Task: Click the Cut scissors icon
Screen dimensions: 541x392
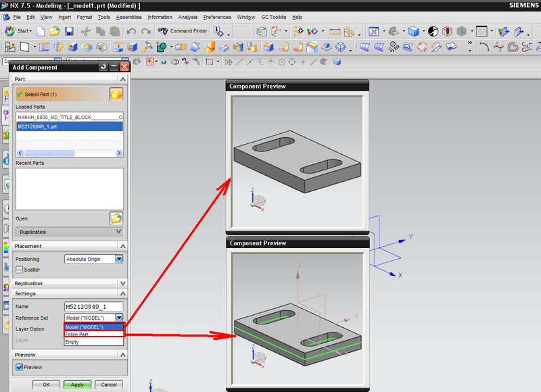Action: (86, 31)
